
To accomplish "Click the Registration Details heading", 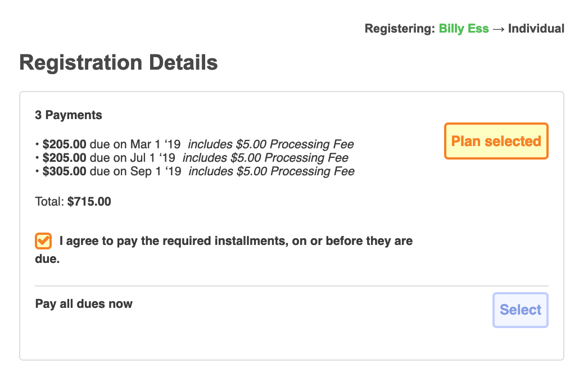I will (119, 62).
